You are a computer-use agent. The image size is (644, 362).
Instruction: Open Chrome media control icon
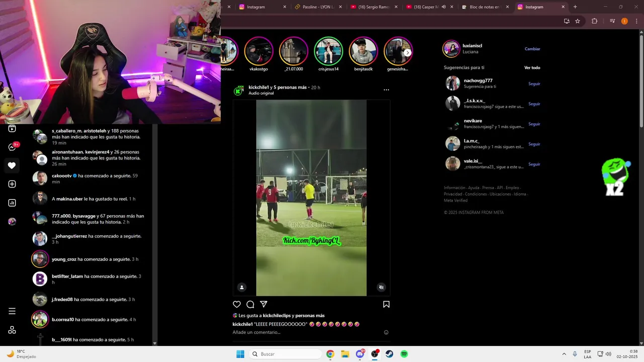(x=612, y=21)
